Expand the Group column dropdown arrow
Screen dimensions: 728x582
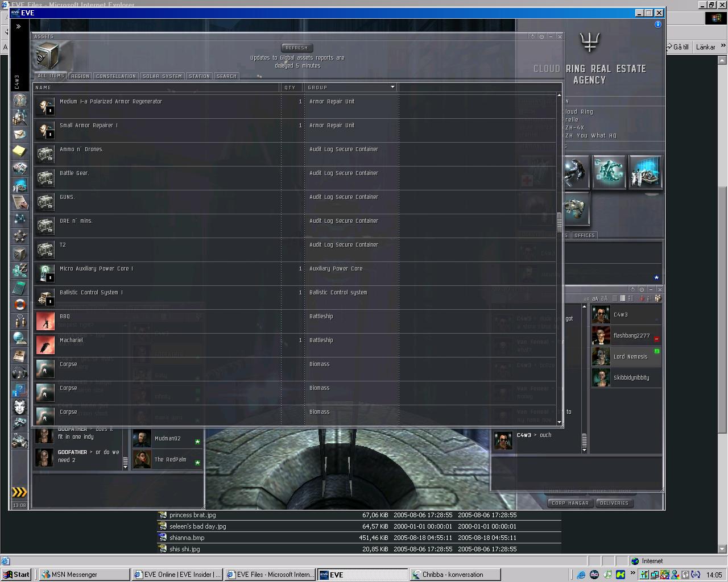[x=392, y=87]
